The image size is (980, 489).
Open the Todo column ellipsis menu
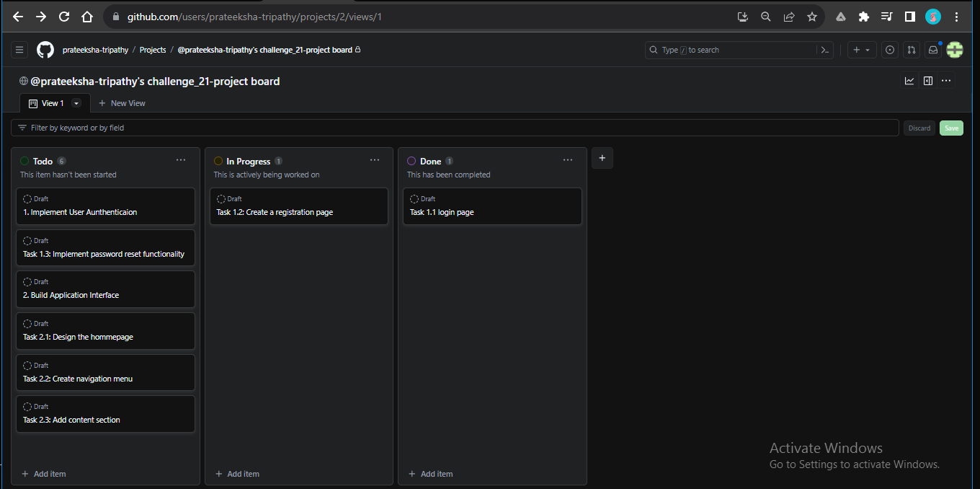pos(181,160)
